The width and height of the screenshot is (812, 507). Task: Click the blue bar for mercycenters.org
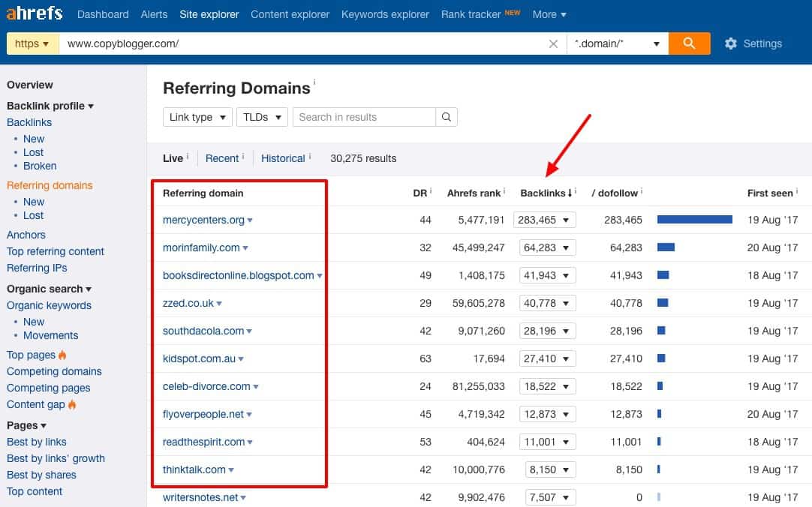click(694, 220)
